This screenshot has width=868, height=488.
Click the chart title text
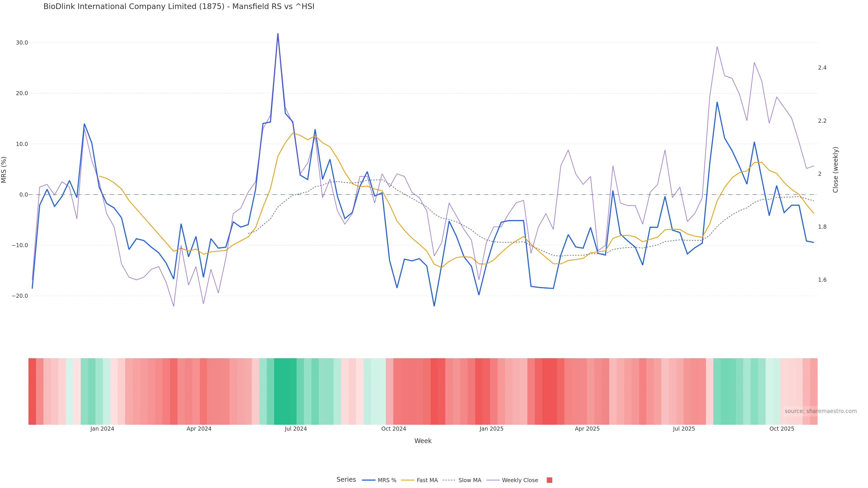[x=179, y=6]
